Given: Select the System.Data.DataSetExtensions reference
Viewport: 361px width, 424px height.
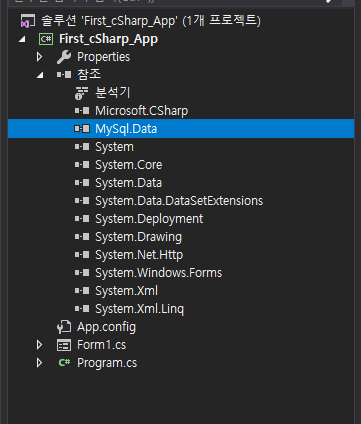Looking at the screenshot, I should pos(179,201).
